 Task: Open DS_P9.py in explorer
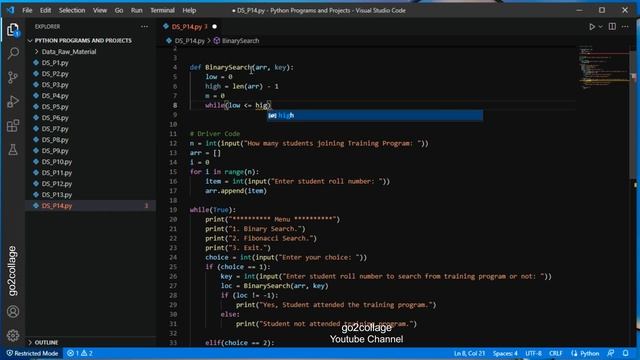click(x=55, y=151)
